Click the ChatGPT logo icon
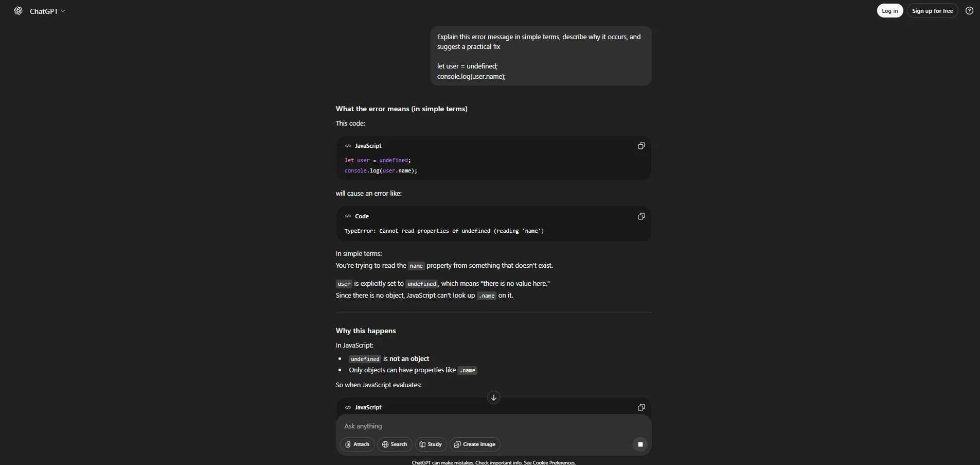The width and height of the screenshot is (980, 465). point(19,11)
